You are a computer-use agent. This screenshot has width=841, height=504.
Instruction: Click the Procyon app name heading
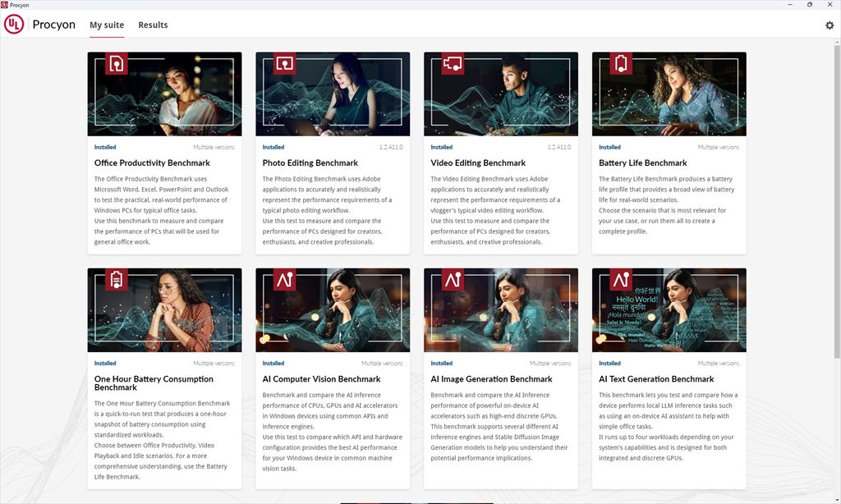[x=53, y=25]
